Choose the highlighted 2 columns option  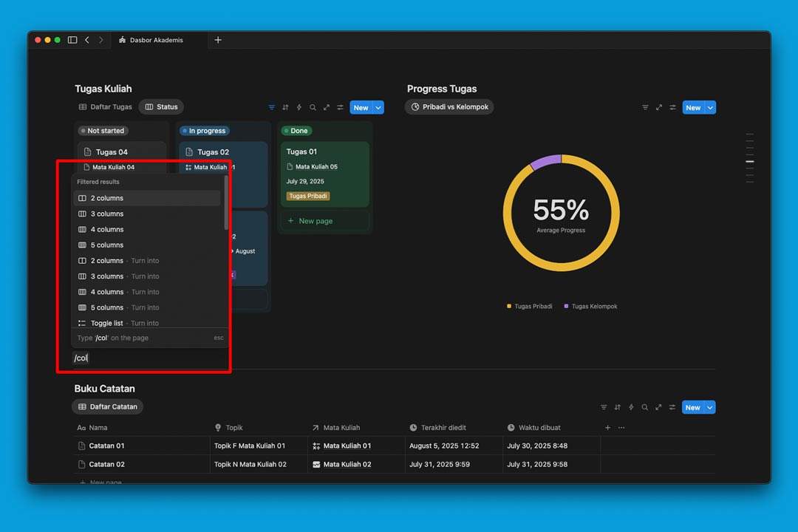tap(147, 198)
